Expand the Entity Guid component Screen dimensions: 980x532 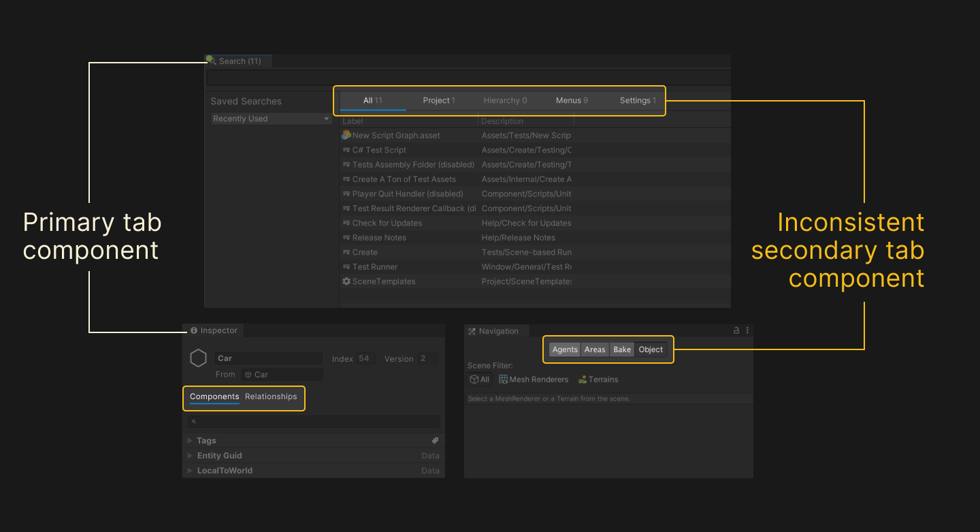pyautogui.click(x=190, y=456)
